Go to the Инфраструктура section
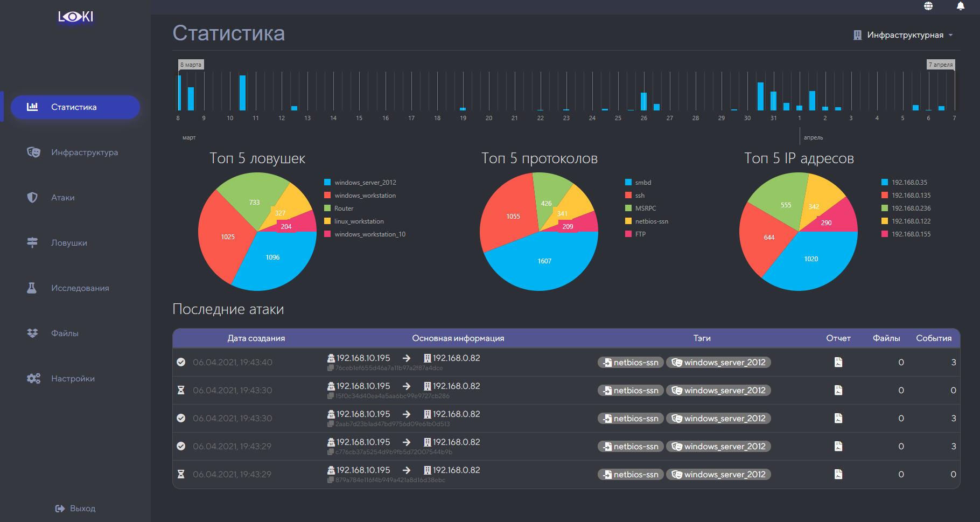This screenshot has width=980, height=522. 85,152
